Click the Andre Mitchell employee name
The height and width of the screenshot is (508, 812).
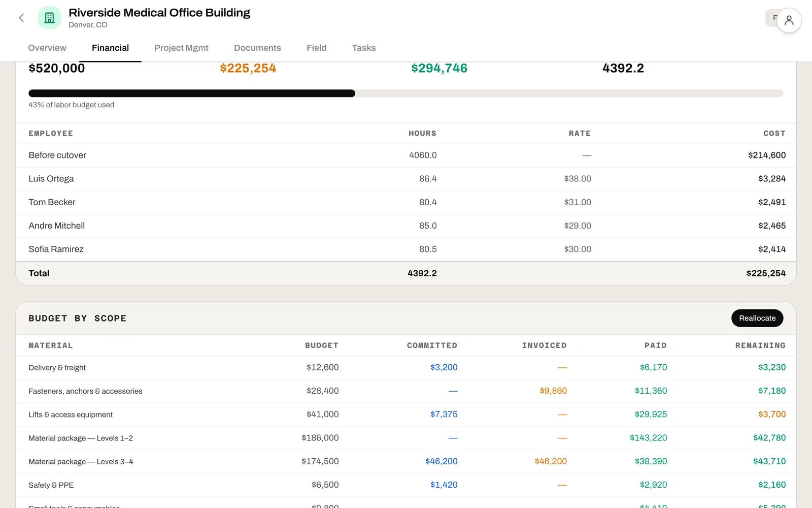point(56,226)
